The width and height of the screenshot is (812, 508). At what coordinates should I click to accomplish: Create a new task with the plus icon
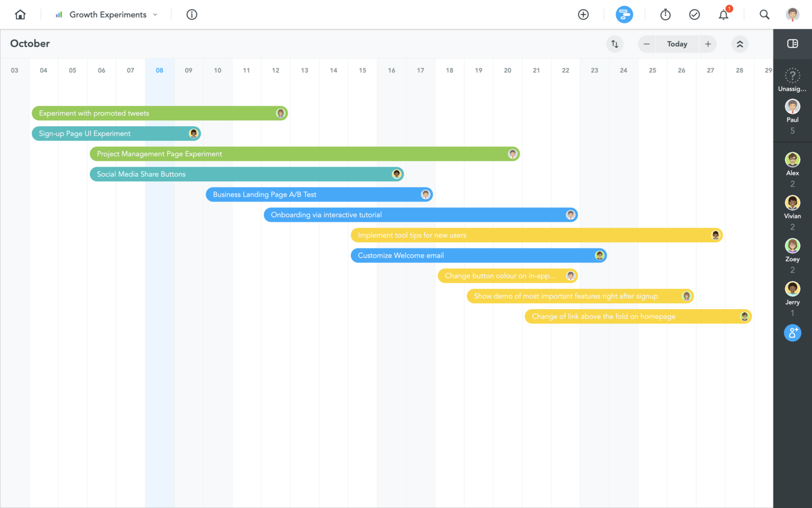(583, 14)
